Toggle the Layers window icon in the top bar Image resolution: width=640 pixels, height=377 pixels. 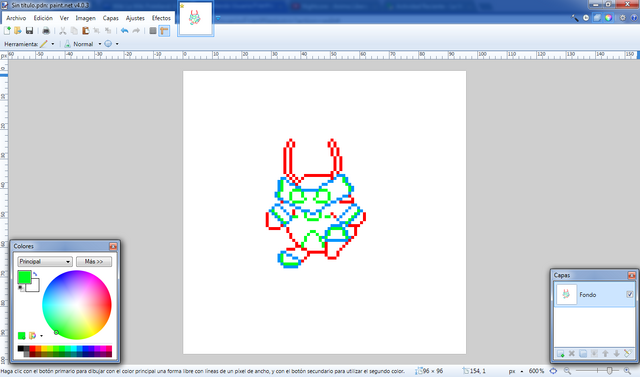click(597, 18)
